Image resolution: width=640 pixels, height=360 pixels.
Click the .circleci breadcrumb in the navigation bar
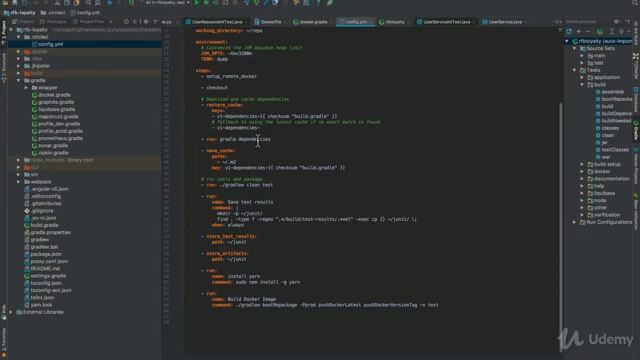54,13
